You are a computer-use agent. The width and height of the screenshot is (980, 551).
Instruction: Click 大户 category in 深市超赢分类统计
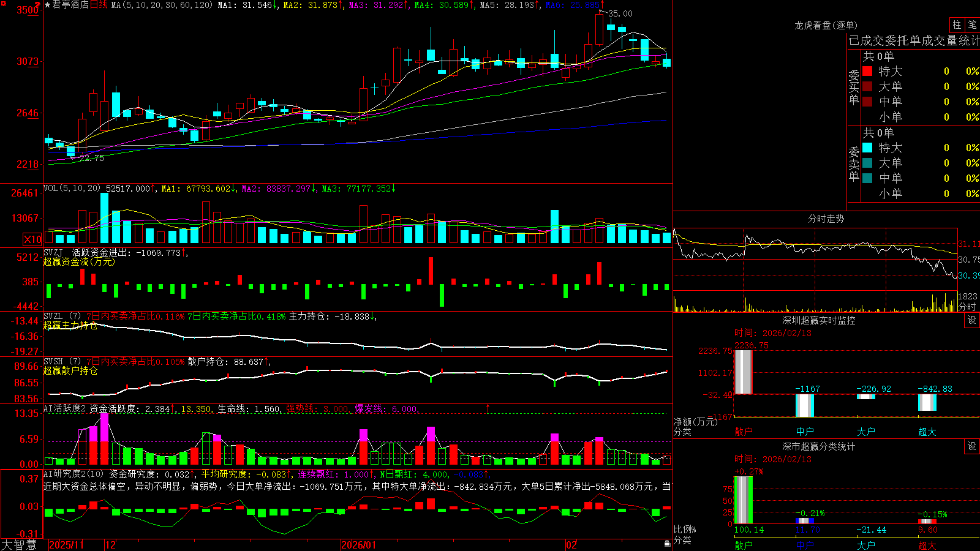pos(866,545)
